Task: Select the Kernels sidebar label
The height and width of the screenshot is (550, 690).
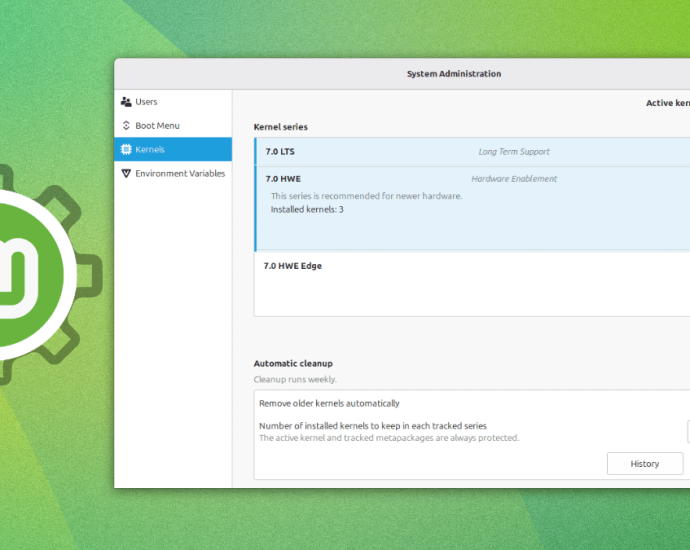Action: (x=150, y=149)
